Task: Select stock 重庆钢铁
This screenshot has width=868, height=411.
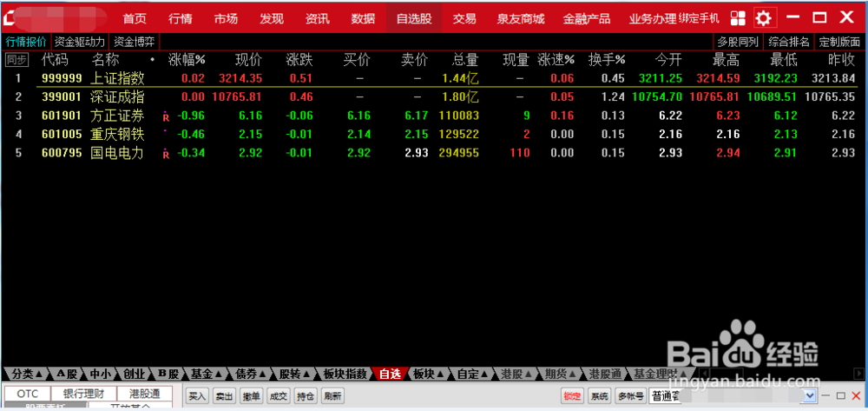Action: [x=117, y=135]
